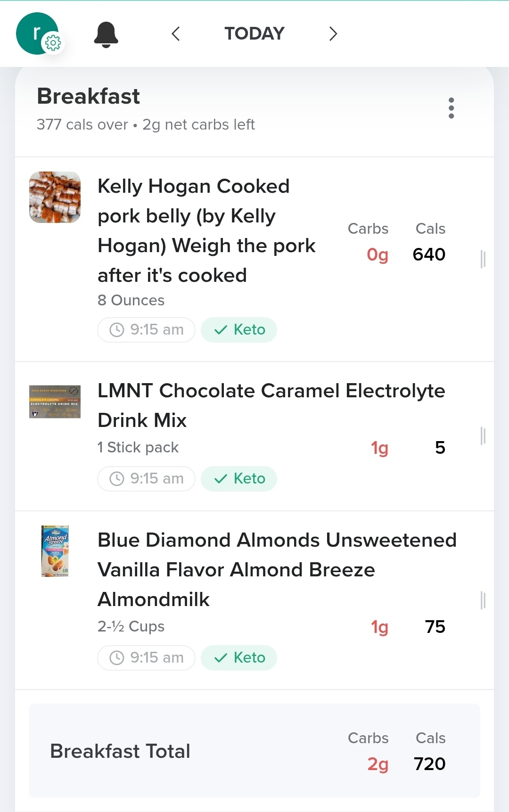Toggle the Keto tag on LMNT drink mix
The width and height of the screenshot is (509, 812).
239,479
